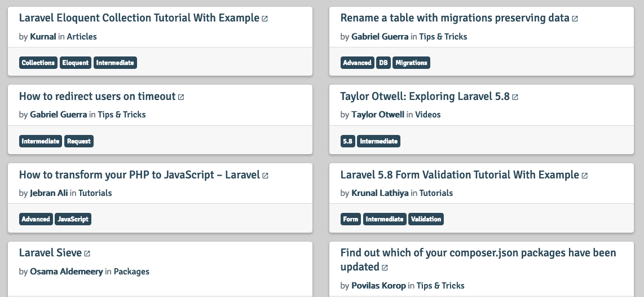Select the Validation tag

[426, 219]
